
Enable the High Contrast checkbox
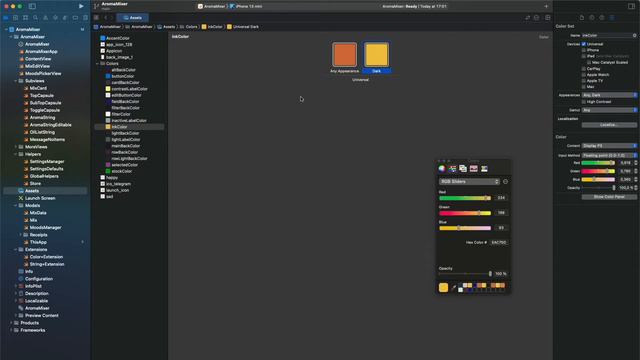[584, 102]
